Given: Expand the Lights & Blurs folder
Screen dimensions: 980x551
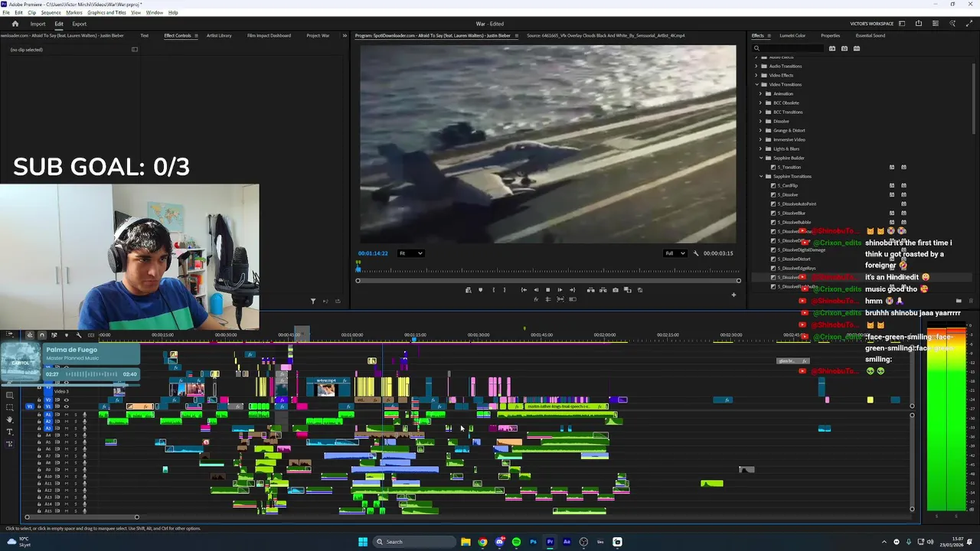Looking at the screenshot, I should click(x=761, y=148).
